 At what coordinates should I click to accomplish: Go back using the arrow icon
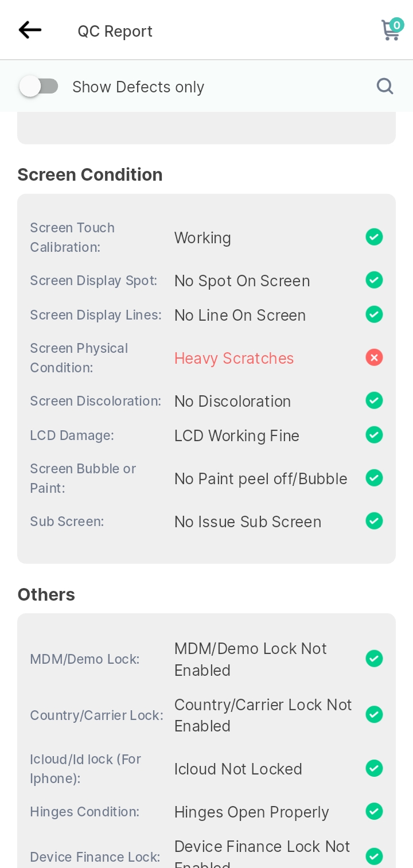[30, 30]
